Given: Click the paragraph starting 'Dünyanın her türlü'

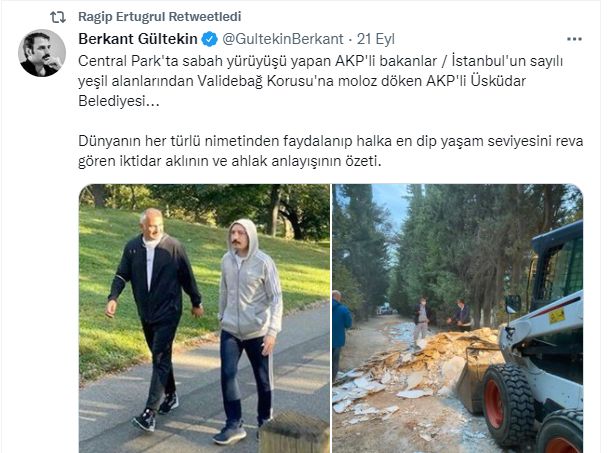Looking at the screenshot, I should click(331, 150).
